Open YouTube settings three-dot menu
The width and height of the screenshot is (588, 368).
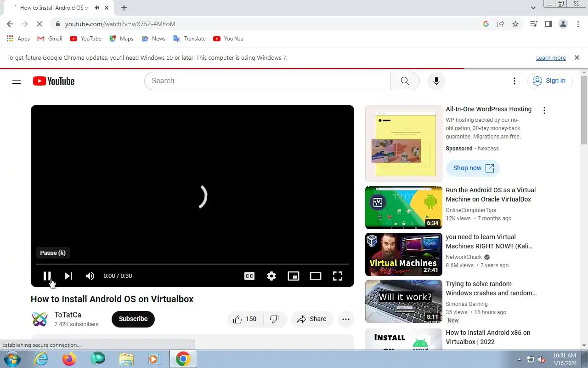click(514, 81)
